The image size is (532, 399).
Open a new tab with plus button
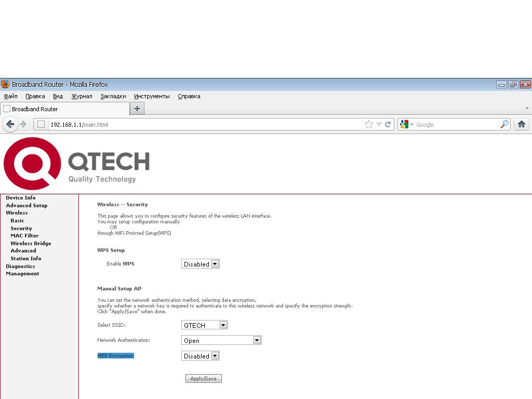click(137, 109)
